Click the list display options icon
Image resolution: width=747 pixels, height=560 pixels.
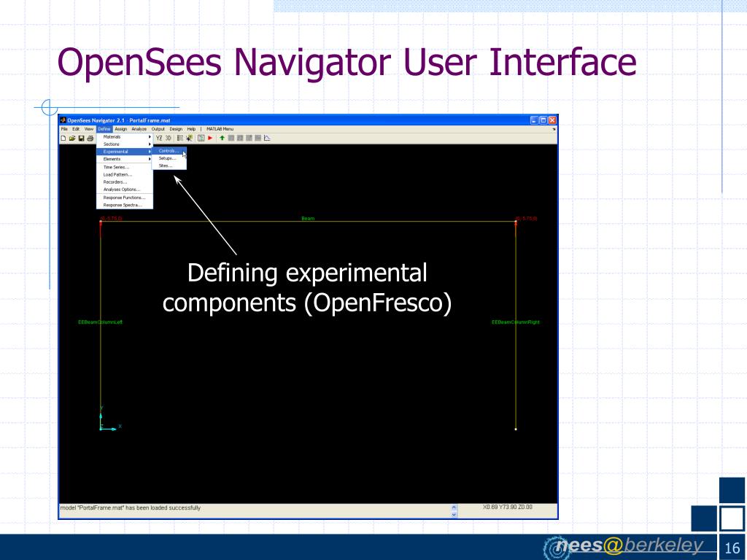pos(180,138)
